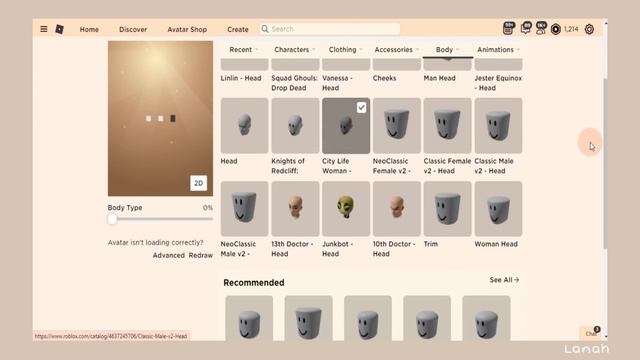Open the settings gear icon
Image resolution: width=640 pixels, height=360 pixels.
click(x=589, y=29)
